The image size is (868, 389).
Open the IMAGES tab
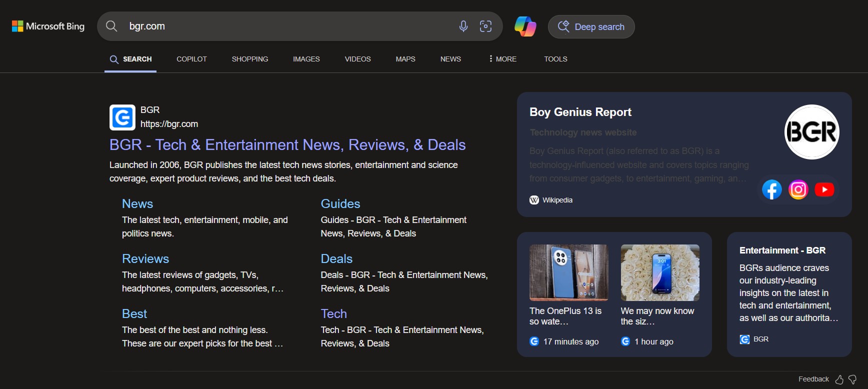pyautogui.click(x=306, y=59)
